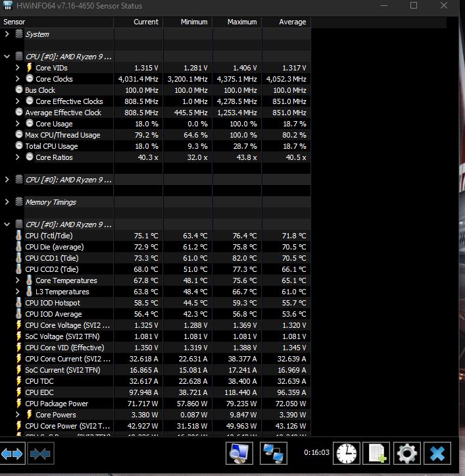Image resolution: width=465 pixels, height=476 pixels.
Task: Click the Average Effective Clock icon
Action: [19, 113]
